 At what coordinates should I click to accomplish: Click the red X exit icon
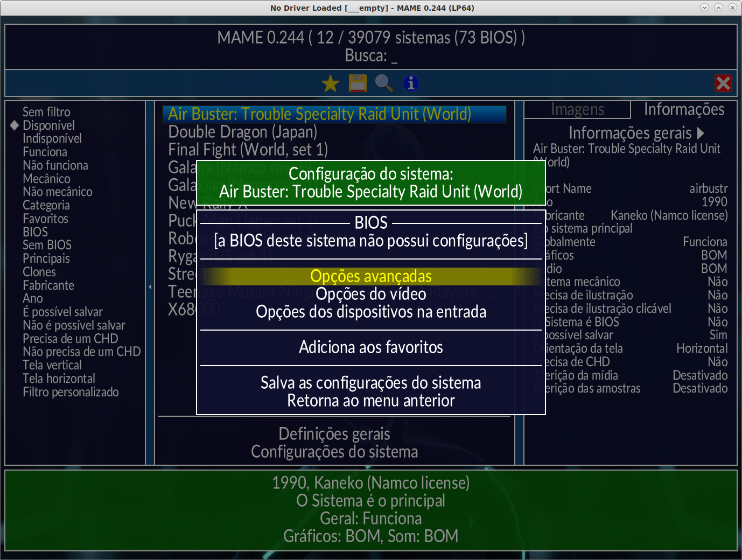pos(723,83)
